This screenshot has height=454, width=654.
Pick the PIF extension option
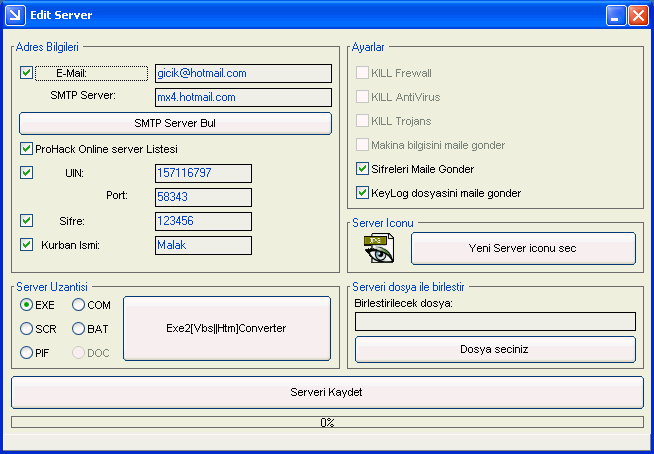tap(27, 352)
